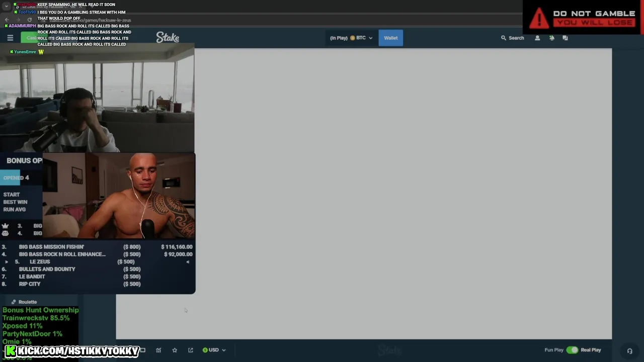Viewport: 644px width, 362px height.
Task: Click the BEST WIN label
Action: [15, 202]
